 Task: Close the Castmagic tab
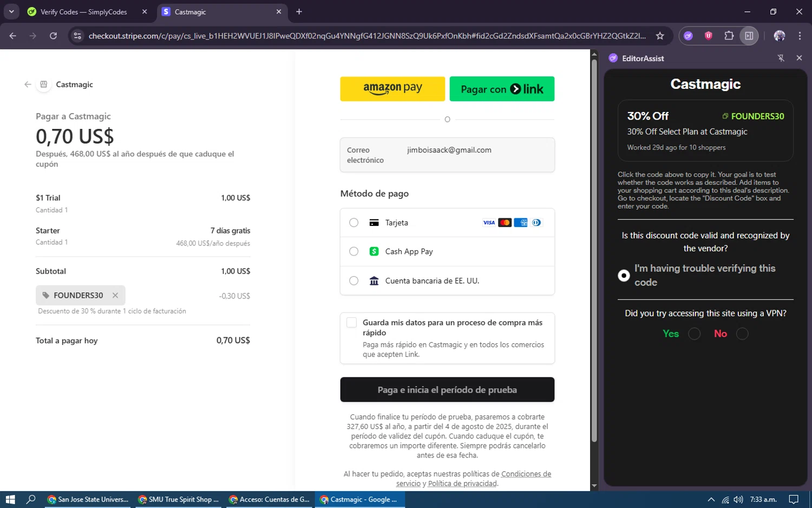click(x=279, y=11)
